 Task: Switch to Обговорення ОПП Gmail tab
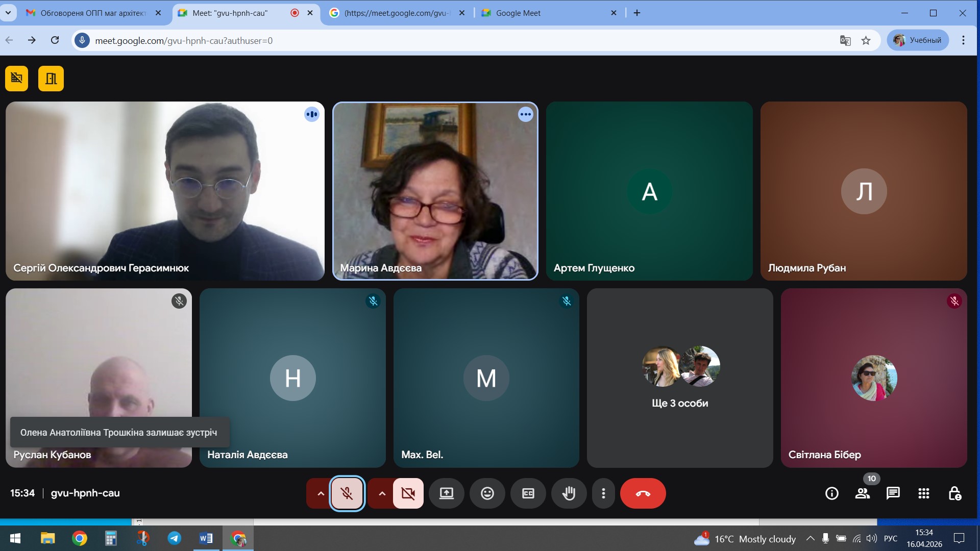(92, 13)
